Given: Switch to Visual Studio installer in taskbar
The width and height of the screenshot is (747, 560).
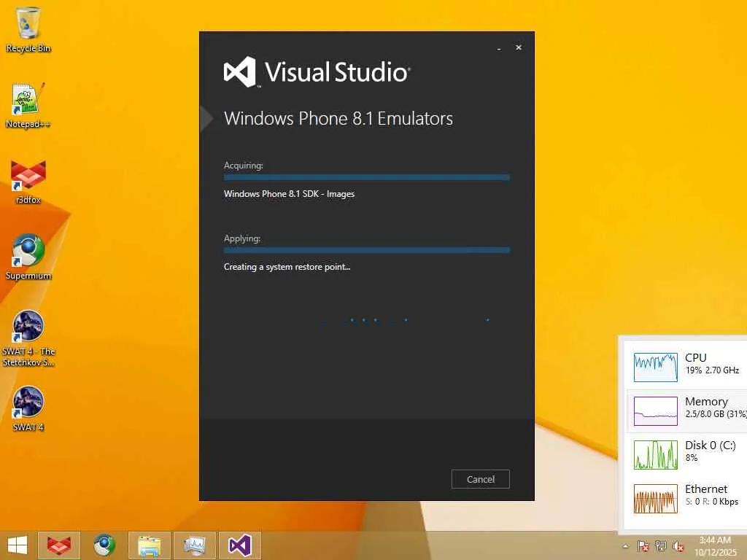Looking at the screenshot, I should tap(239, 545).
